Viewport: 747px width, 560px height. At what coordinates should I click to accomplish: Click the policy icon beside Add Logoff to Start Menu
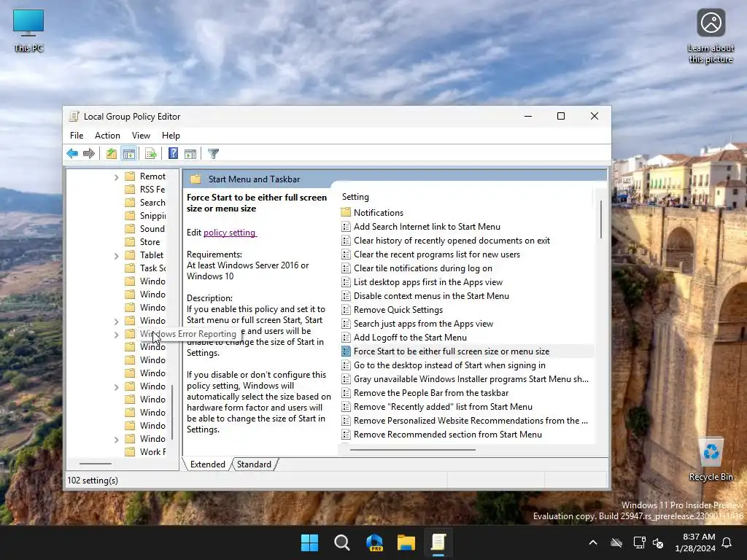point(346,338)
